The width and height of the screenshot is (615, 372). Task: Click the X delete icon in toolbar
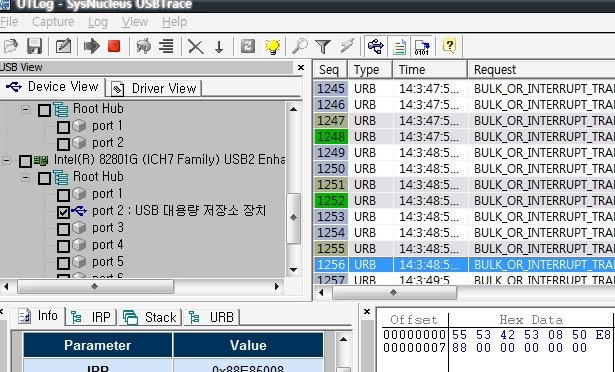pos(195,47)
